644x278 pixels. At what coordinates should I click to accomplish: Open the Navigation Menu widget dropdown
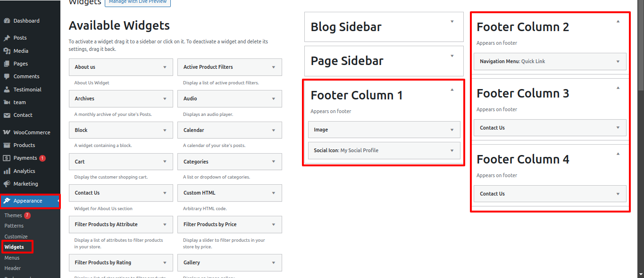[x=618, y=62]
